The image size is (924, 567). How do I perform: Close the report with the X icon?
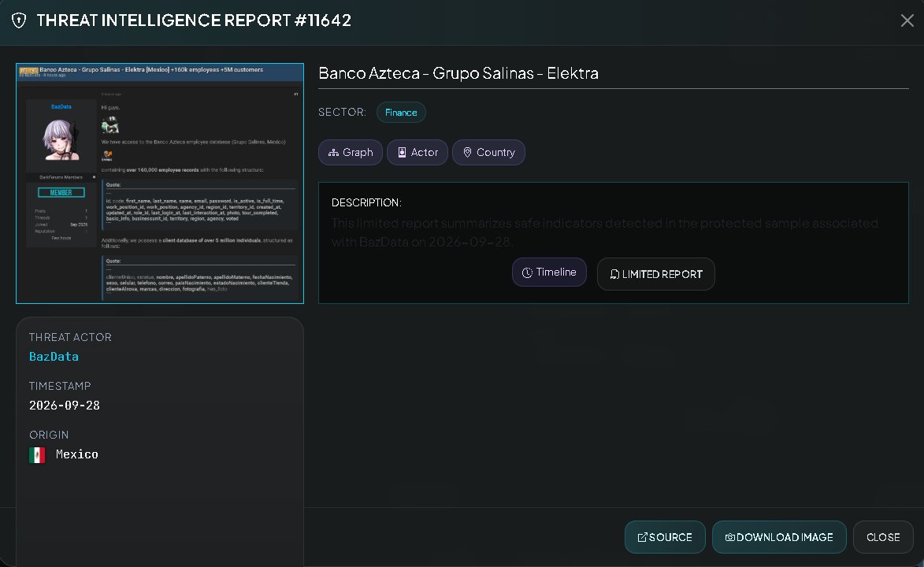(x=907, y=20)
